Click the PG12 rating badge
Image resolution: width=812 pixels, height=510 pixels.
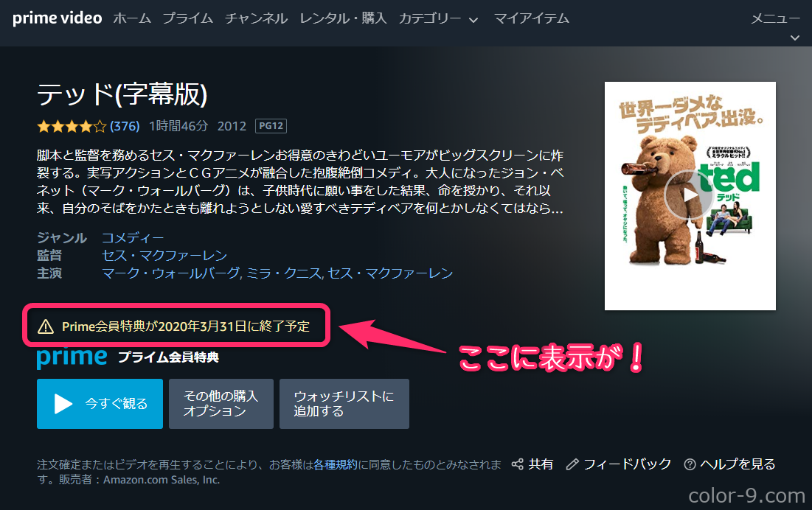click(271, 126)
